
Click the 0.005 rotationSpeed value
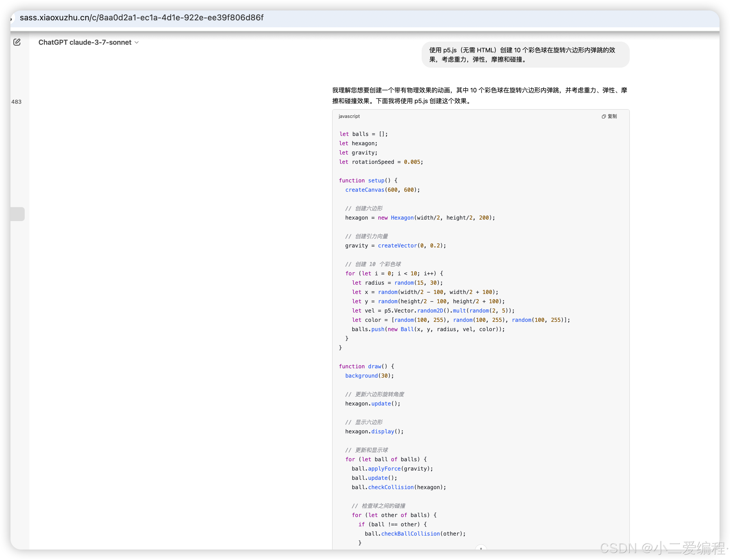[x=411, y=162]
